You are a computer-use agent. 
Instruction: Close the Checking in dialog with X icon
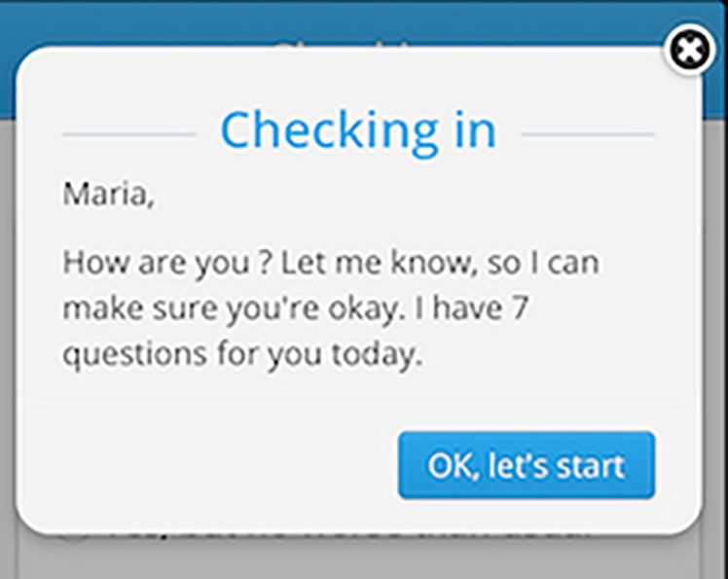click(689, 50)
